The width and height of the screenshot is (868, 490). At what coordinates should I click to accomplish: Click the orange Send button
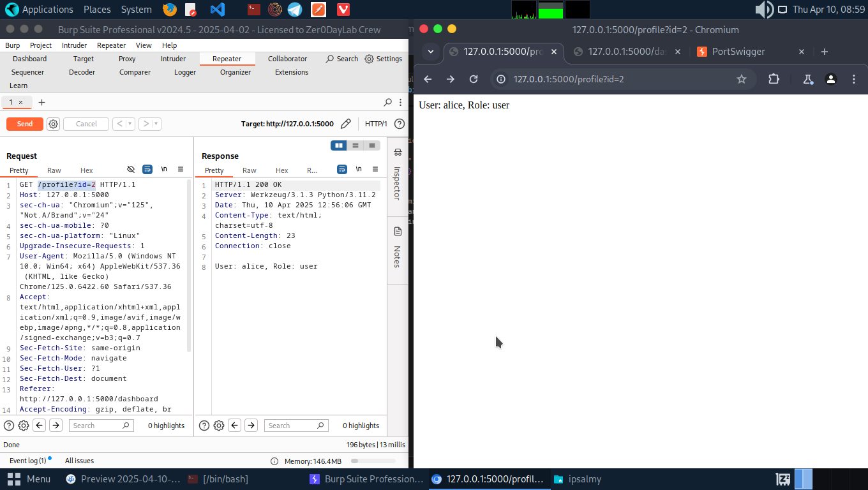click(25, 124)
